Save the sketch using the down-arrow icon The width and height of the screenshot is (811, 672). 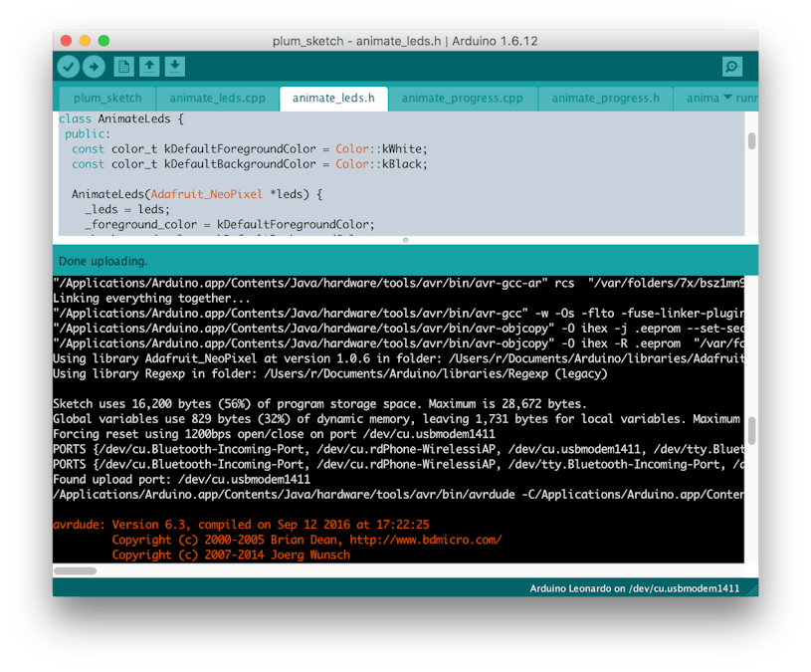(x=176, y=67)
